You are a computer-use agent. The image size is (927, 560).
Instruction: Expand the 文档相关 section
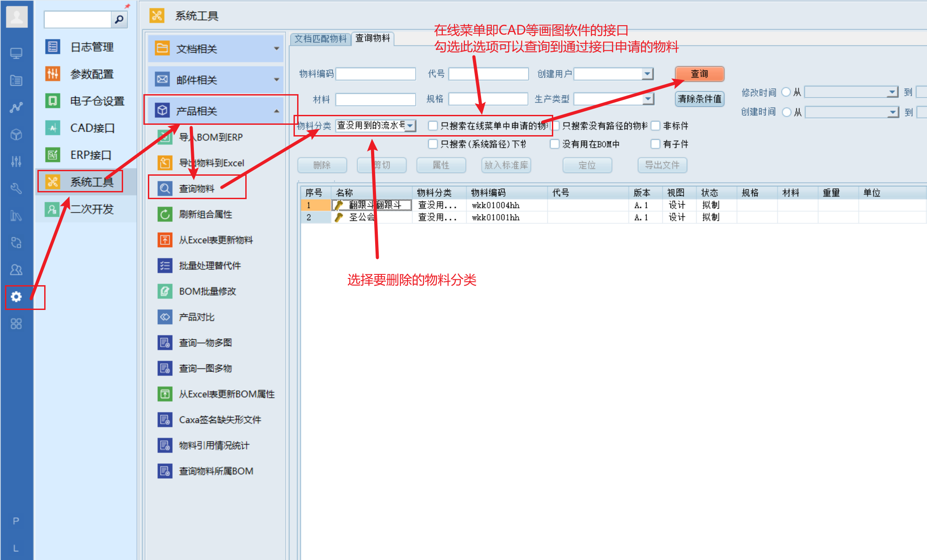[216, 48]
